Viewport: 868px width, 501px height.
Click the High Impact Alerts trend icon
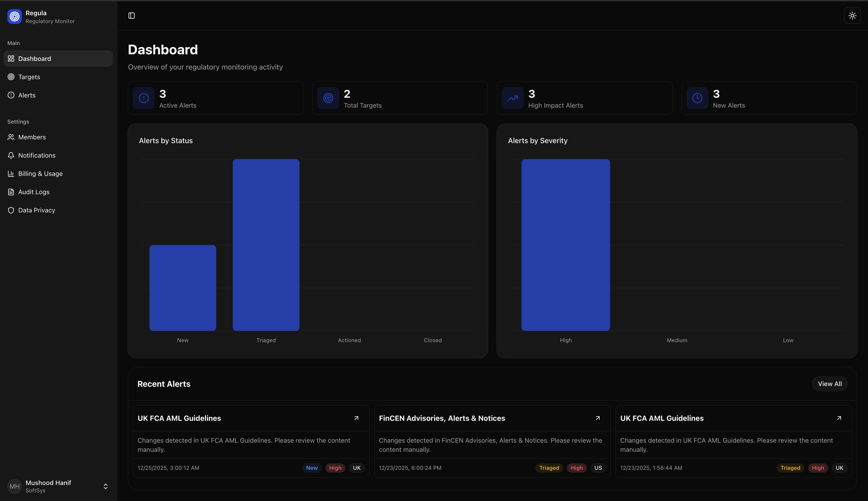point(513,98)
